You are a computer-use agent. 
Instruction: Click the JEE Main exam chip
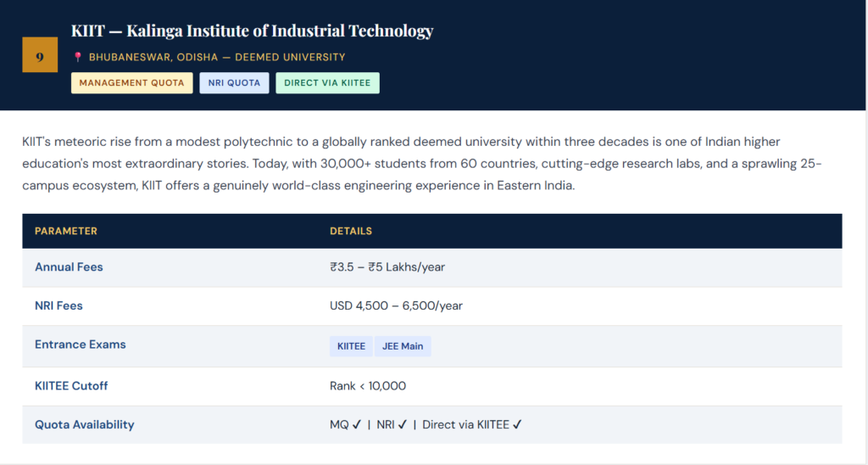pyautogui.click(x=403, y=346)
